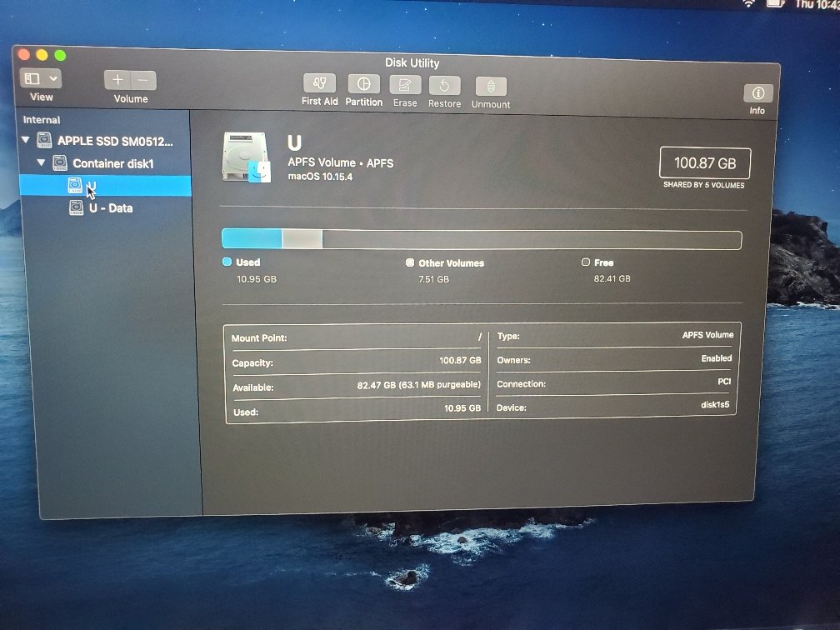Collapse the APPLE SSD SM0512 disk tree
840x630 pixels.
(x=25, y=139)
